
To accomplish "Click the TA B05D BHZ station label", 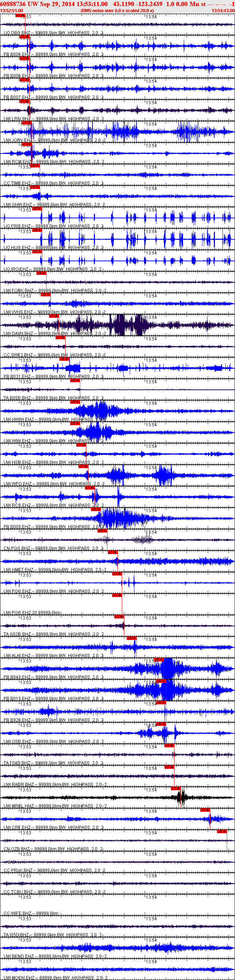I will point(53,398).
